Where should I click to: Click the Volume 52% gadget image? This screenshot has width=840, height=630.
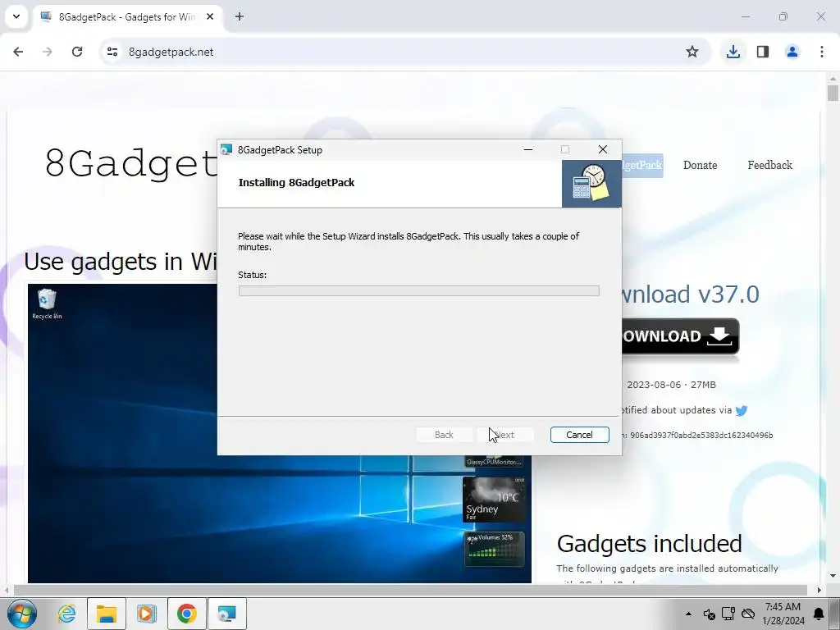pyautogui.click(x=494, y=549)
